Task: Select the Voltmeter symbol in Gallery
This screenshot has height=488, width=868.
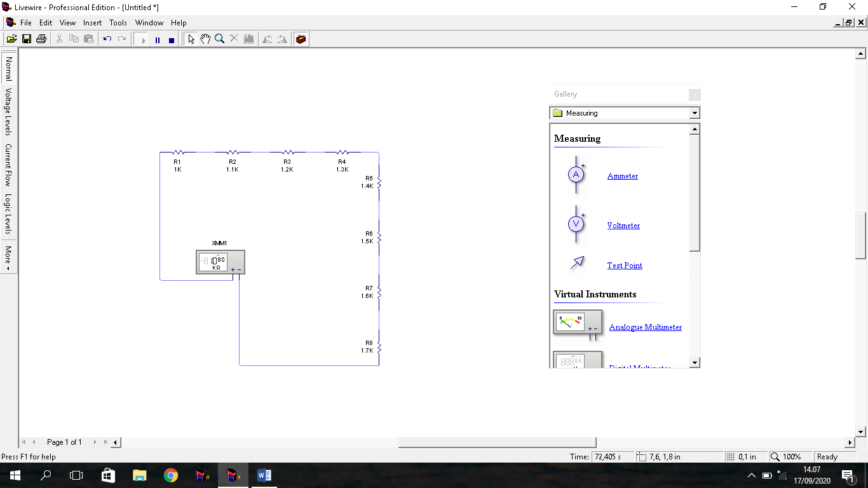Action: 576,224
